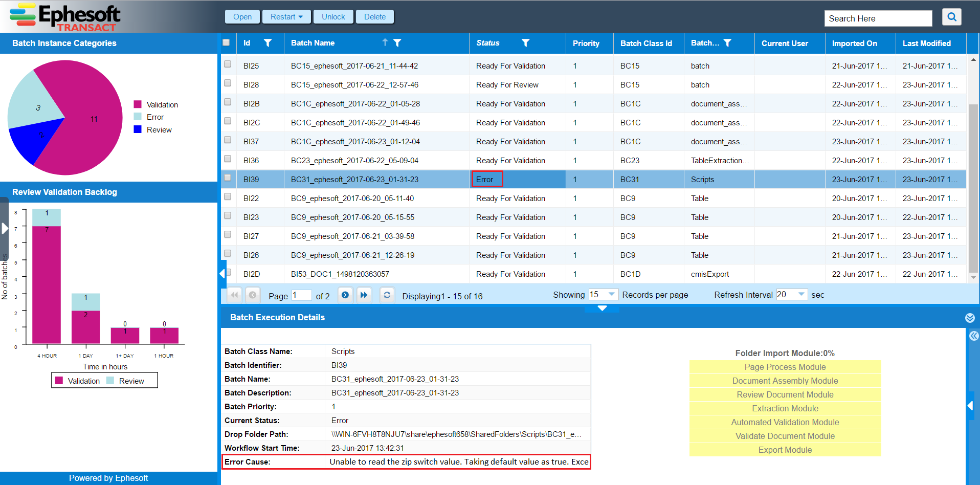
Task: Check the BI22 row checkbox
Action: point(228,196)
